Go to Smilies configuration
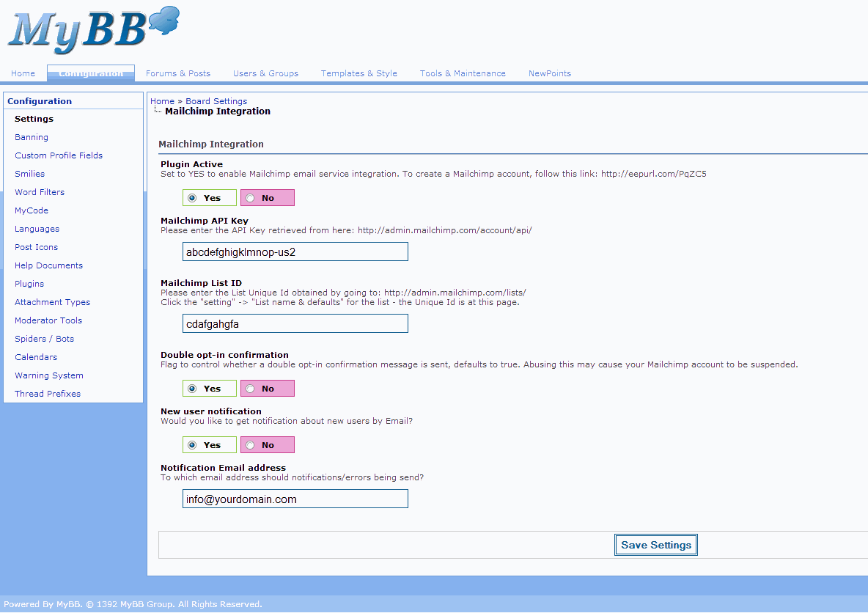The image size is (868, 613). pyautogui.click(x=30, y=174)
